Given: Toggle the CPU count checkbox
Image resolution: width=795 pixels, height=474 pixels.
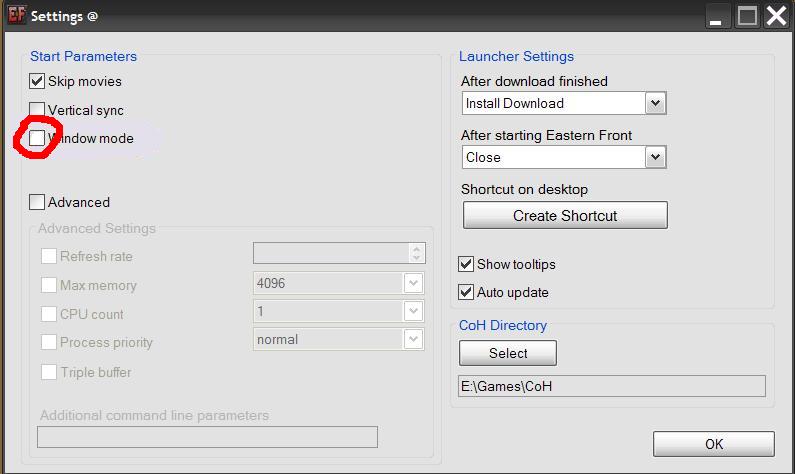Looking at the screenshot, I should click(x=49, y=314).
